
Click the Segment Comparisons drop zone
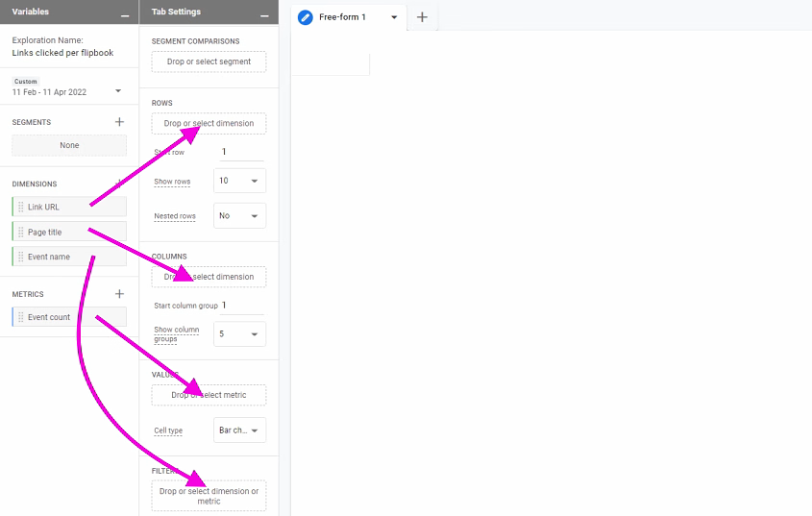(209, 61)
